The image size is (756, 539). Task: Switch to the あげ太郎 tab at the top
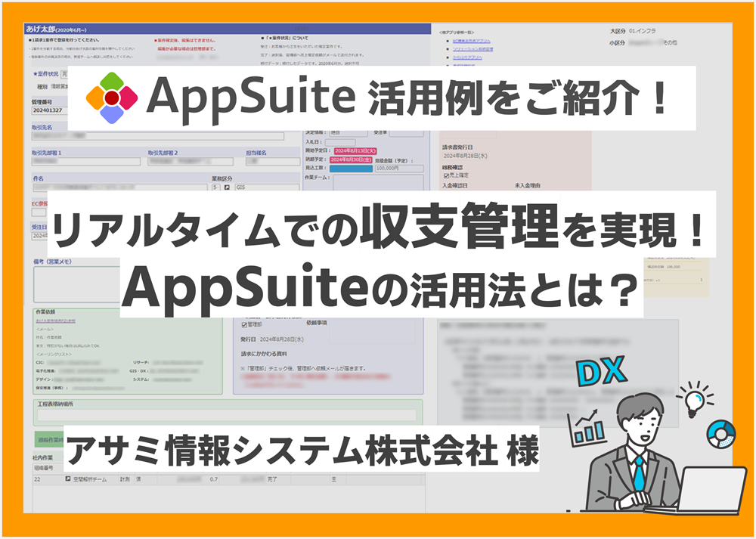click(x=37, y=27)
